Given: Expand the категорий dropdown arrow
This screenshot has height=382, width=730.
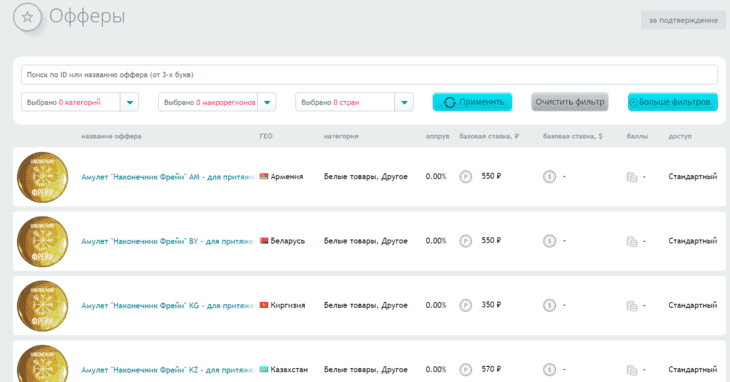Looking at the screenshot, I should [x=130, y=102].
